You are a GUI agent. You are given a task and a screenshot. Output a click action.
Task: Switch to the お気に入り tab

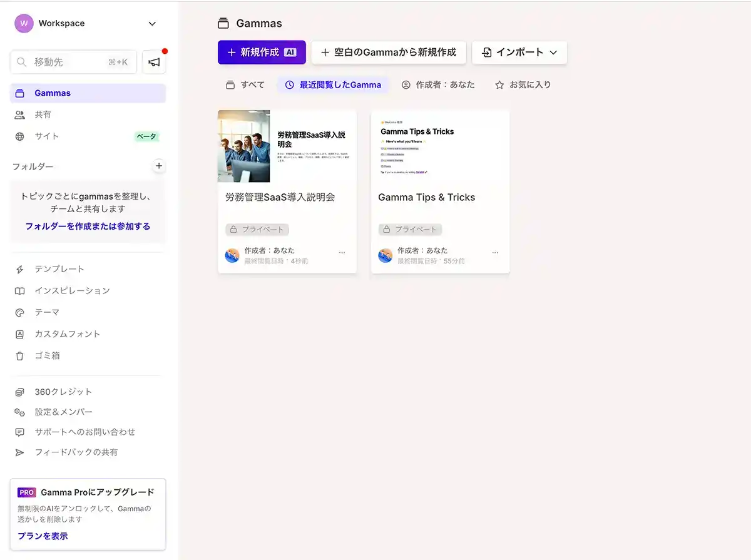click(x=523, y=84)
